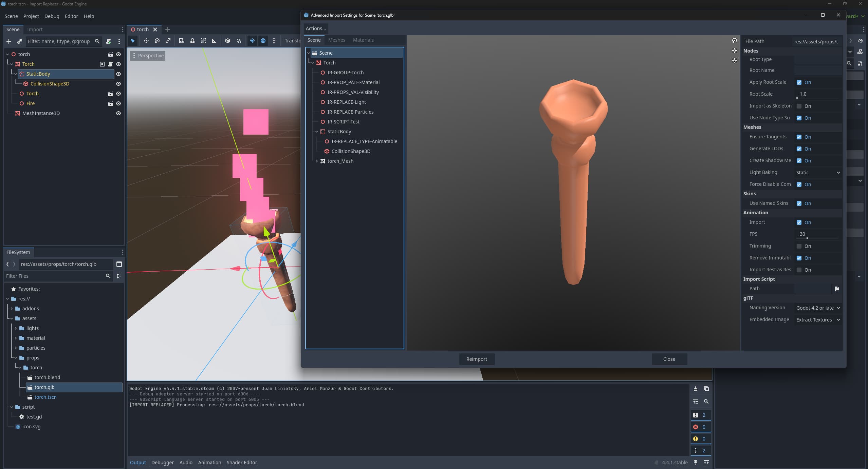This screenshot has height=469, width=868.
Task: Click the clear output icon
Action: (x=695, y=389)
